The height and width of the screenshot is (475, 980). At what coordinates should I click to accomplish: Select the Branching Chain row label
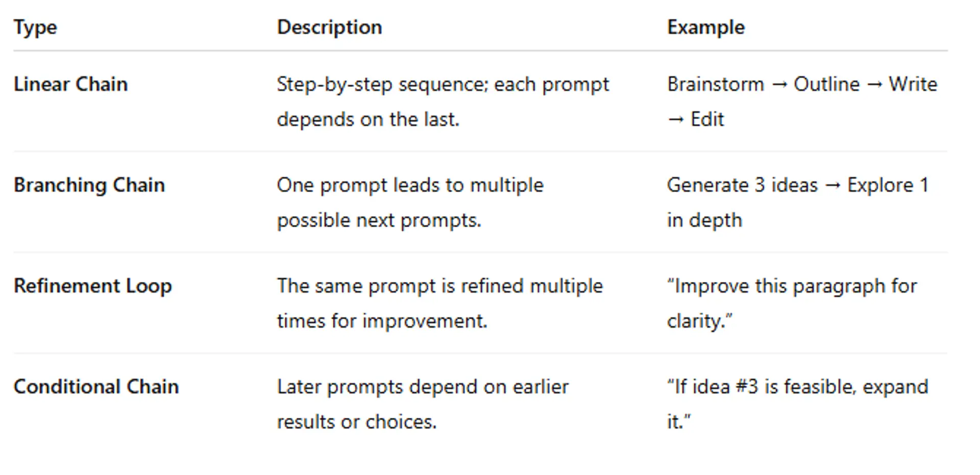(x=89, y=185)
